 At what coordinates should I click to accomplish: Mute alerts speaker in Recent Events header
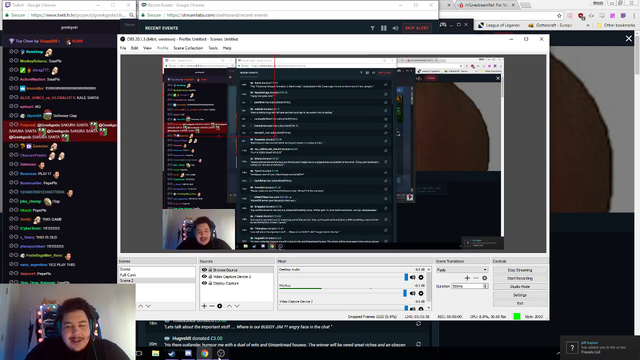[x=395, y=28]
